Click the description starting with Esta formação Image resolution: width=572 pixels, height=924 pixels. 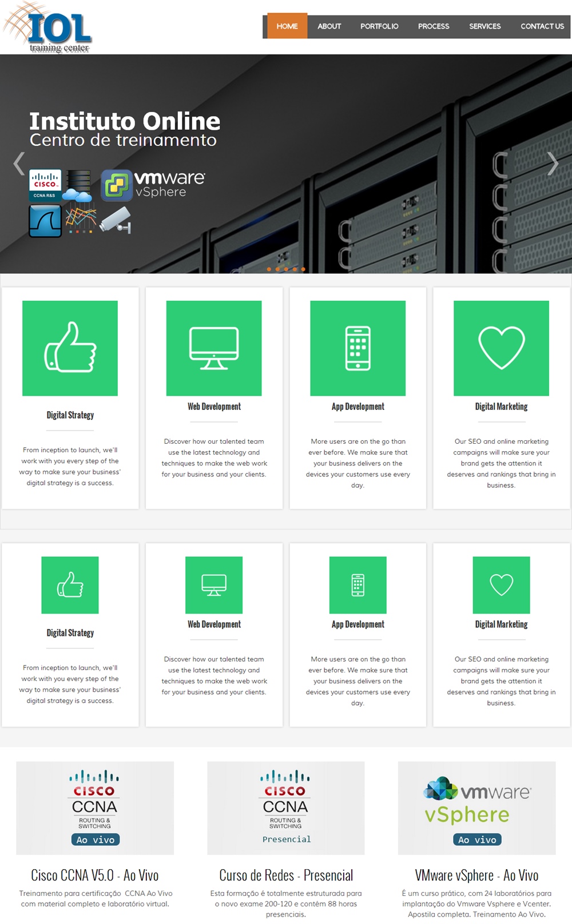(x=286, y=903)
